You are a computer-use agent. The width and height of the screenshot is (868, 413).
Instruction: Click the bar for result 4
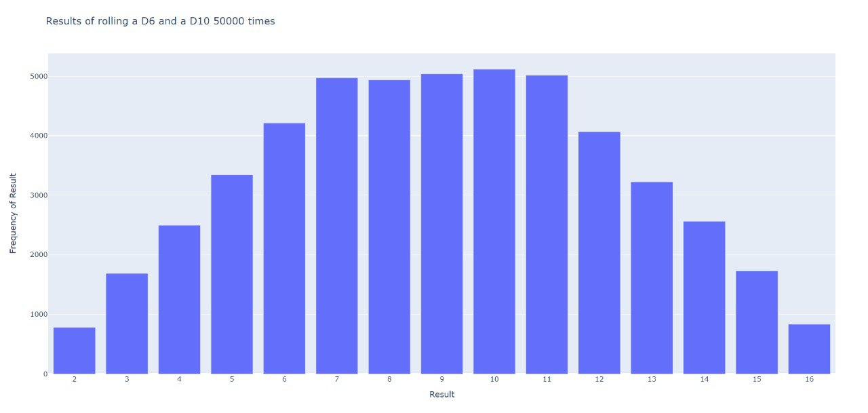tap(179, 299)
